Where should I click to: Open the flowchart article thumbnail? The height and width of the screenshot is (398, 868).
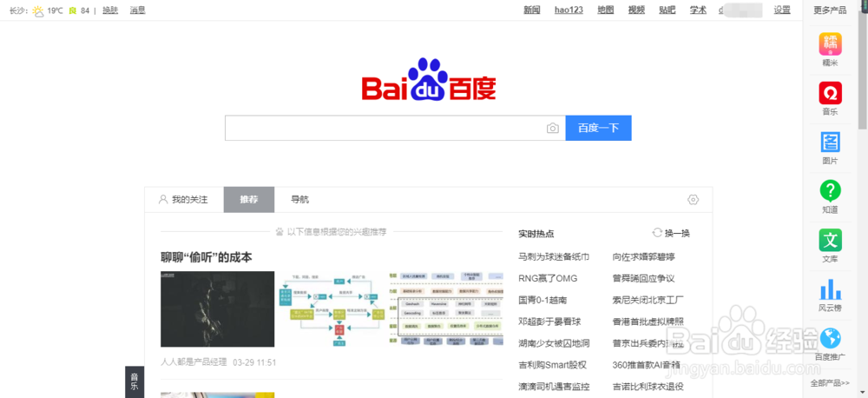[332, 308]
